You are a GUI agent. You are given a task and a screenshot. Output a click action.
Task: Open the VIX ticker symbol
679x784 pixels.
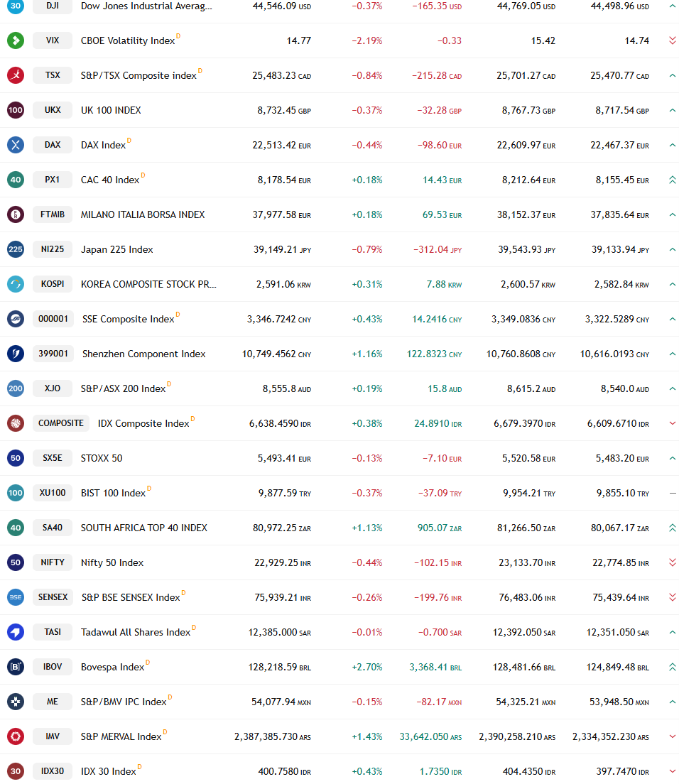click(x=53, y=40)
